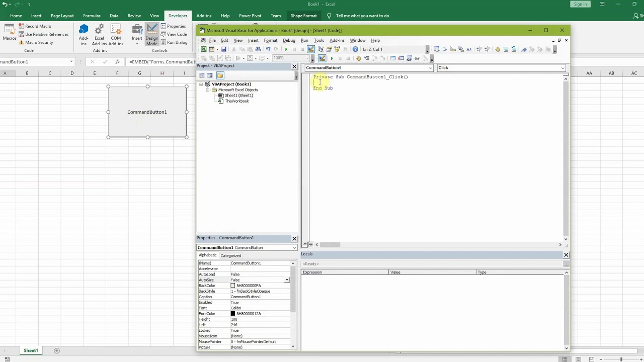Switch to the Page Layout ribbon tab
Screen dimensions: 644x362
point(62,16)
